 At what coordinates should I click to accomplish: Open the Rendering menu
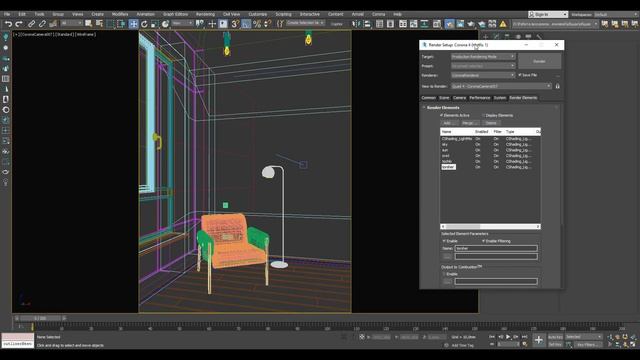pyautogui.click(x=205, y=14)
